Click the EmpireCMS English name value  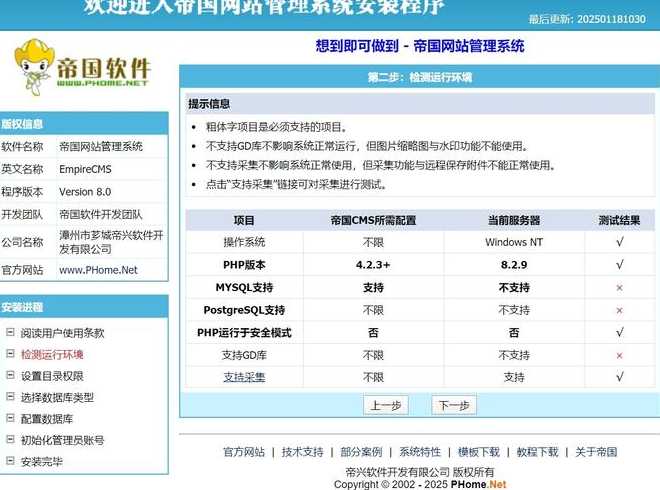click(85, 169)
